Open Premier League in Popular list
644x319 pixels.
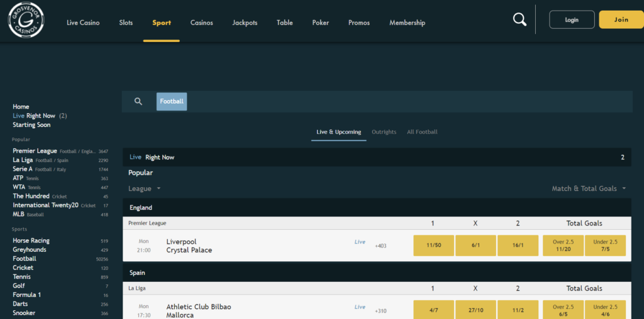60,151
